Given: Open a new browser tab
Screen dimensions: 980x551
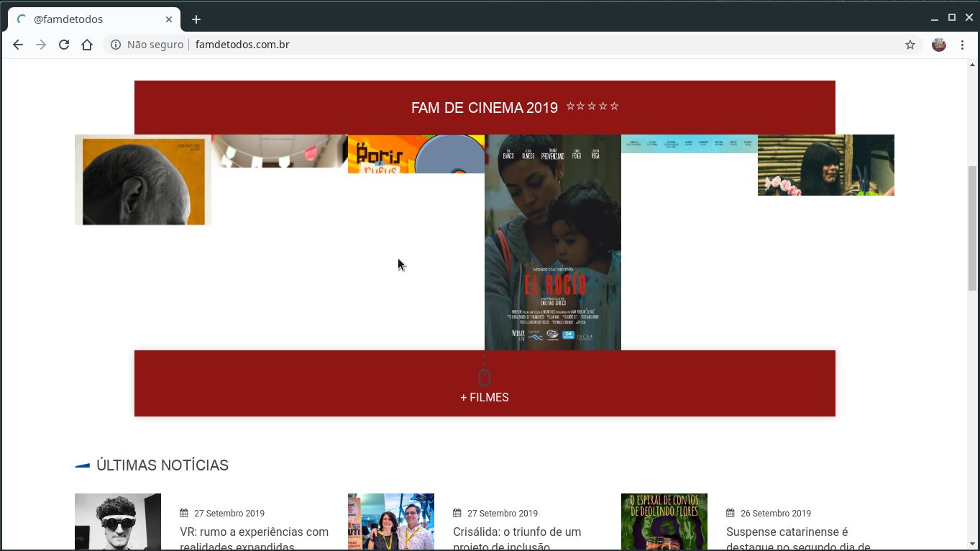Looking at the screenshot, I should pyautogui.click(x=196, y=19).
